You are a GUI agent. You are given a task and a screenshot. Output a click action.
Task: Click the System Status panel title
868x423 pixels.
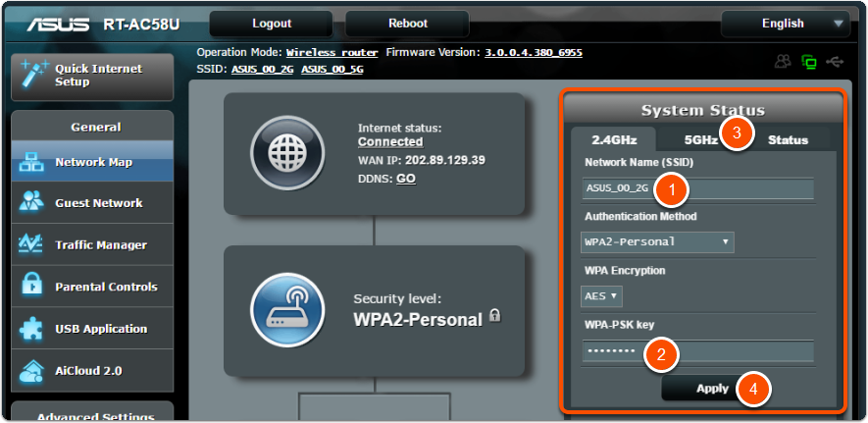pyautogui.click(x=703, y=110)
